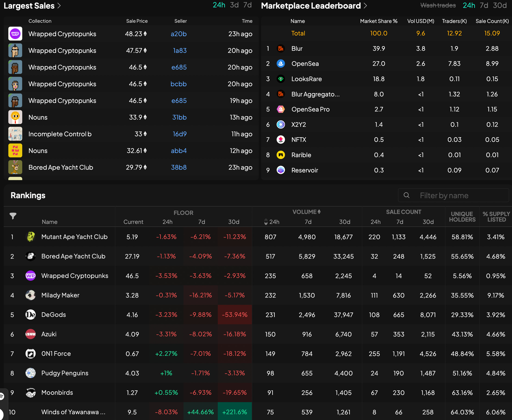Click the DeGods collection icon
The height and width of the screenshot is (420, 512).
(31, 315)
